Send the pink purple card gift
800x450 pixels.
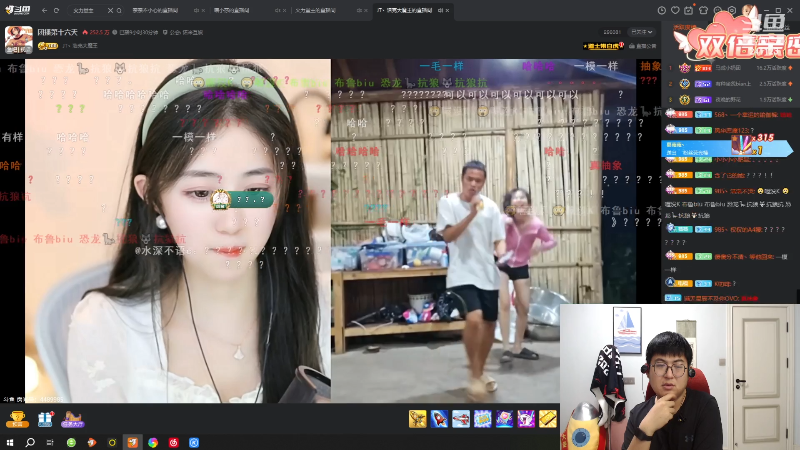coord(504,419)
